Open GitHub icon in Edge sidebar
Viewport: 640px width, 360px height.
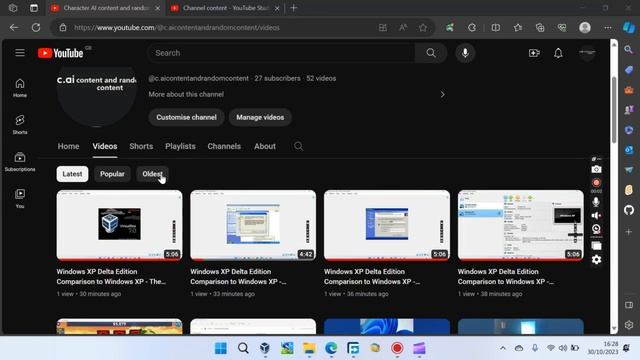click(629, 210)
